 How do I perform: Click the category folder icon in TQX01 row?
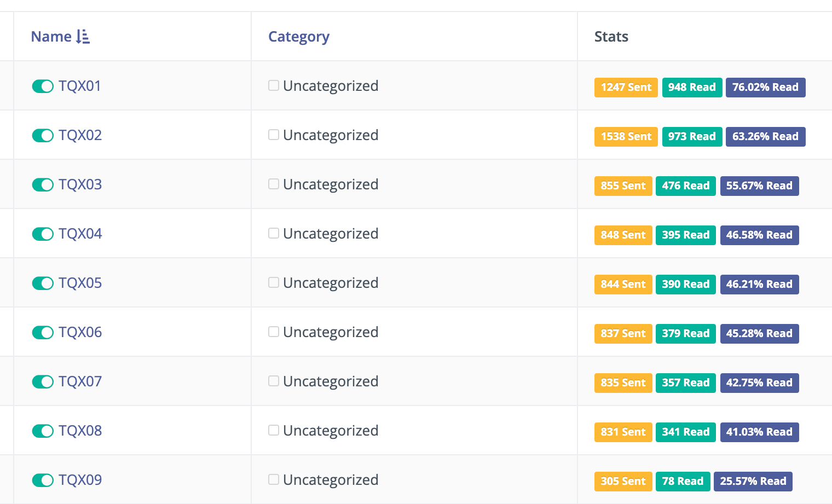274,85
